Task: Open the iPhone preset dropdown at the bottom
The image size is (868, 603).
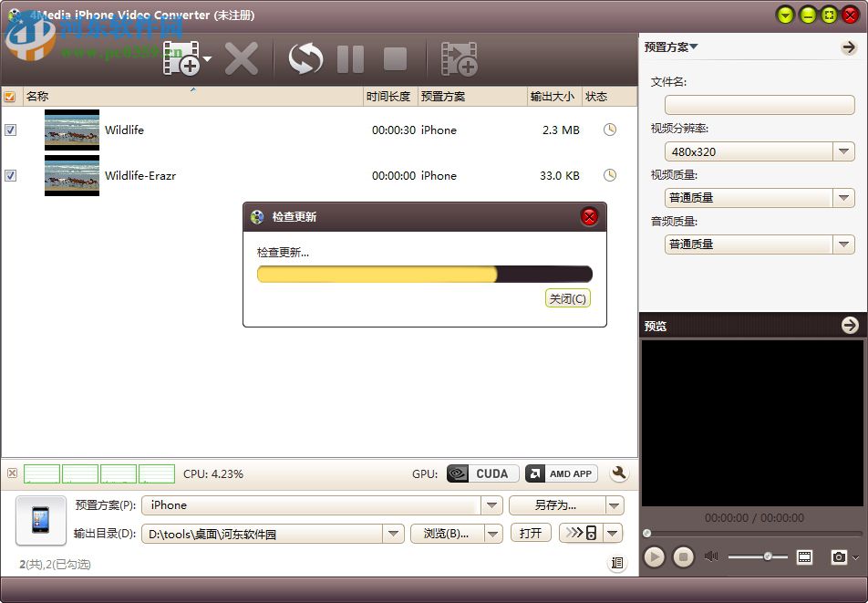Action: [491, 504]
